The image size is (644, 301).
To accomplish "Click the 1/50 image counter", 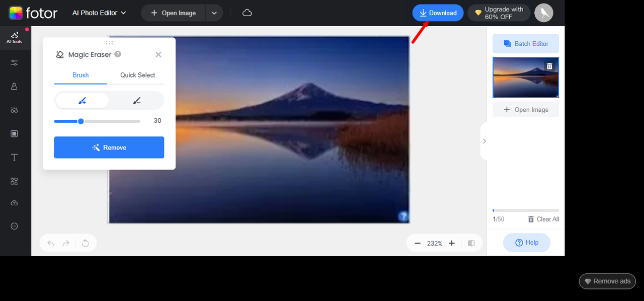I will [x=499, y=219].
